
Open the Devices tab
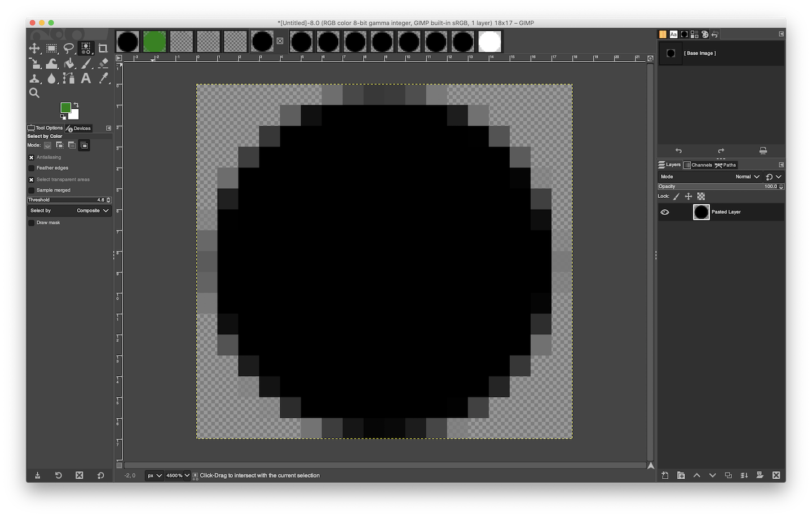[78, 129]
